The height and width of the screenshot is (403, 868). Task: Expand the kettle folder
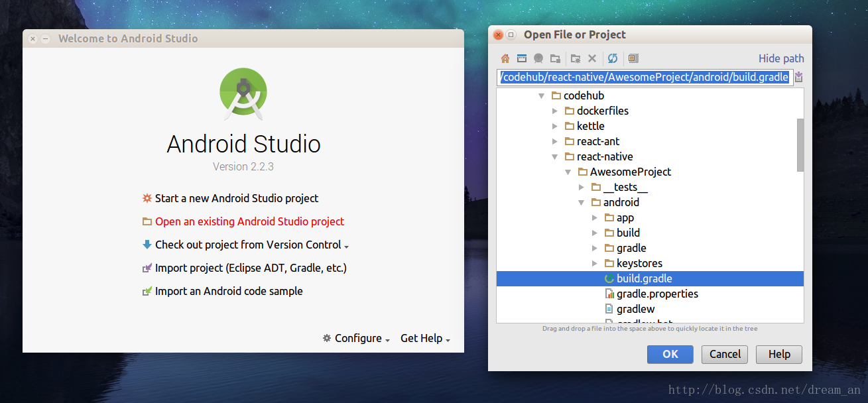555,127
